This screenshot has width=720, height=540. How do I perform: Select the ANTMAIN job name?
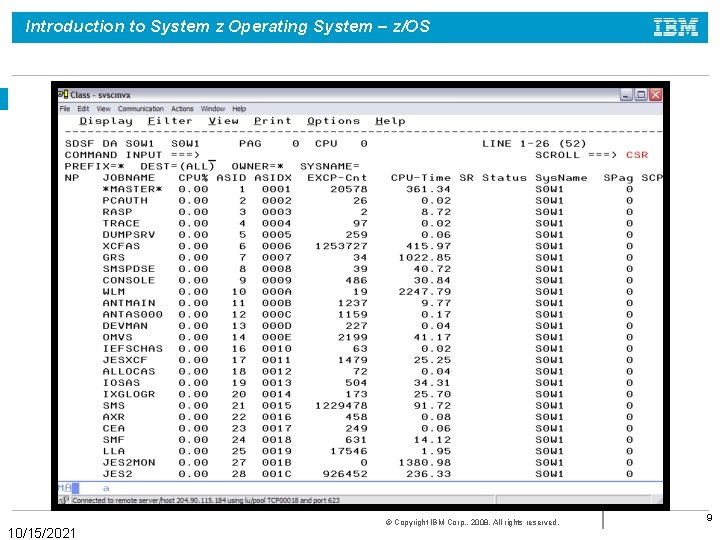click(x=129, y=303)
